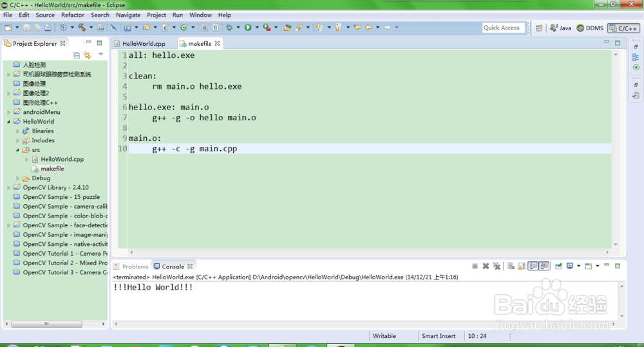Click Collapse All in Project Explorer
Screen dimensions: 644x347
click(77, 55)
